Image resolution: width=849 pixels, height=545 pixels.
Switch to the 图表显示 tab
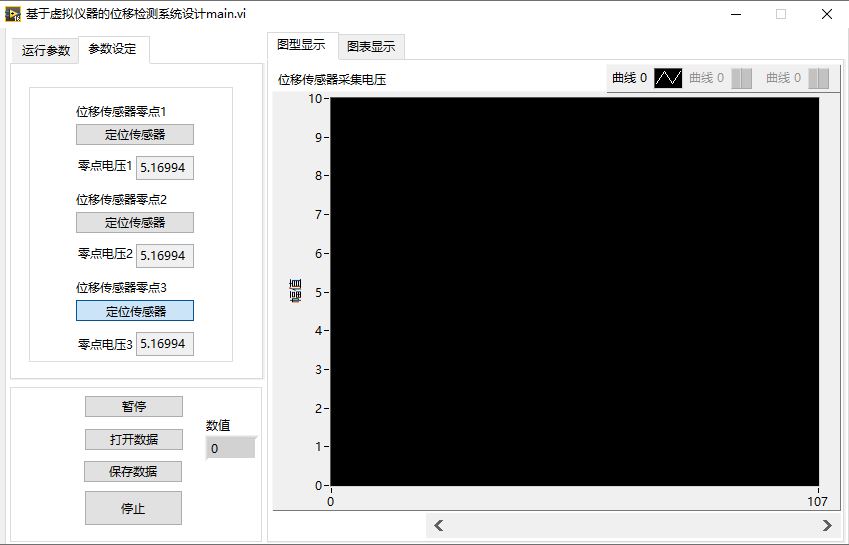pyautogui.click(x=371, y=47)
